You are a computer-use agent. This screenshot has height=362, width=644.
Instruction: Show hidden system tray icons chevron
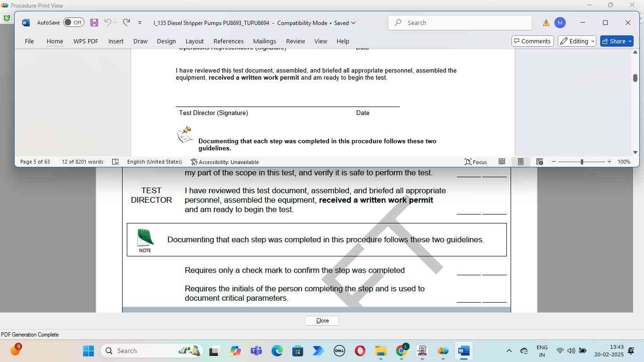point(509,351)
